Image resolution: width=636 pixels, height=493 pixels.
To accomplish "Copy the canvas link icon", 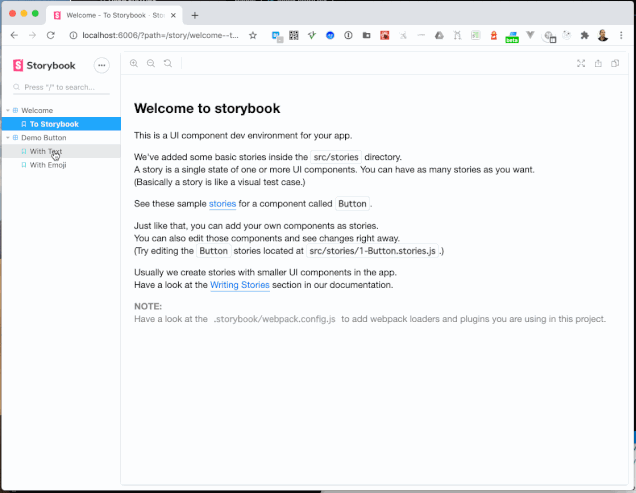I will tap(615, 63).
